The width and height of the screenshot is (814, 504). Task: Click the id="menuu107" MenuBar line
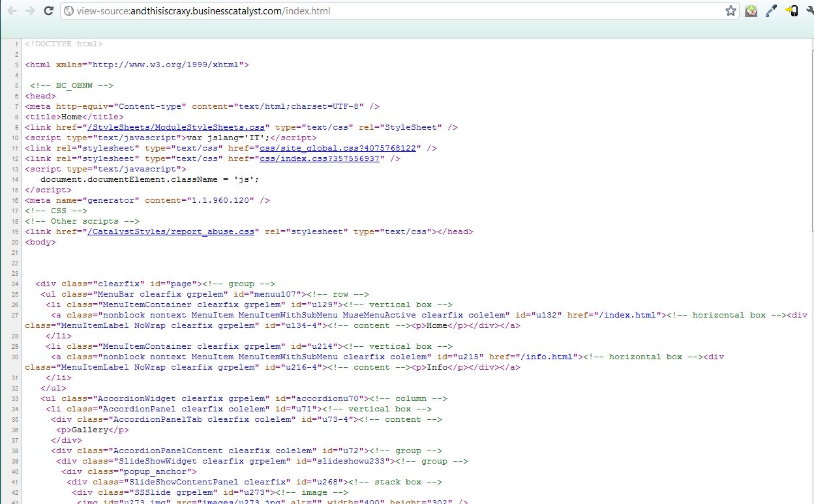(205, 294)
